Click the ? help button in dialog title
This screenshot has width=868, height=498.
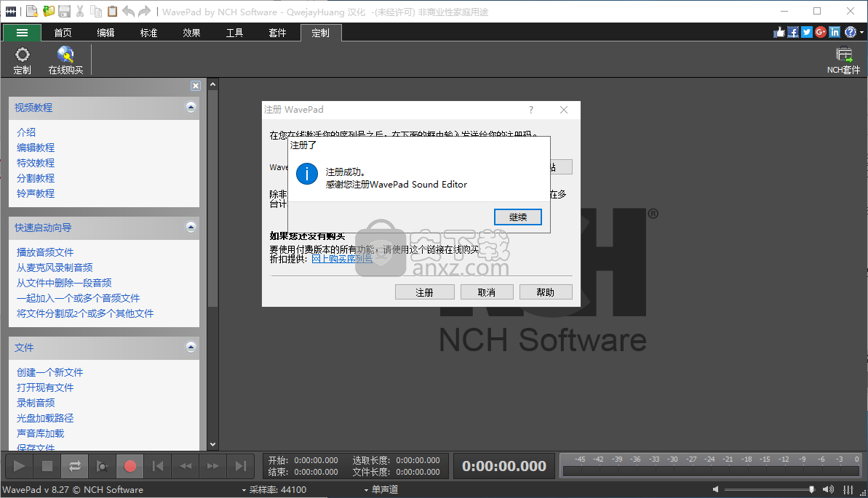(531, 110)
